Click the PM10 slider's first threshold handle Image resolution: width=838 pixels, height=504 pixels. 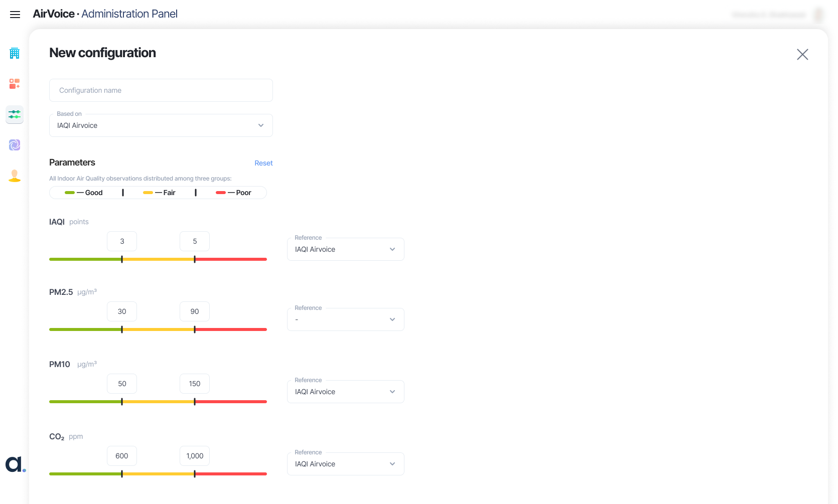[x=122, y=402]
